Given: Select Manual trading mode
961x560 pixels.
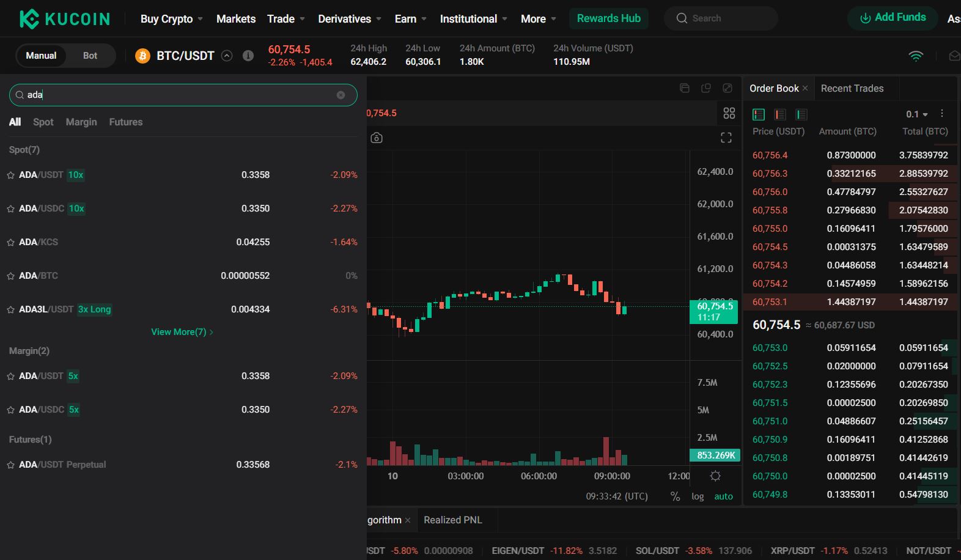Looking at the screenshot, I should pyautogui.click(x=41, y=56).
